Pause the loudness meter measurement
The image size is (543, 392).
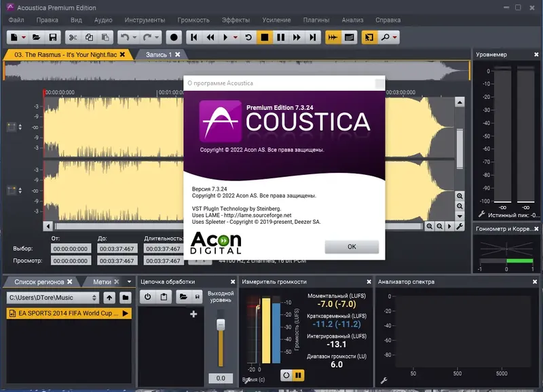pos(298,374)
